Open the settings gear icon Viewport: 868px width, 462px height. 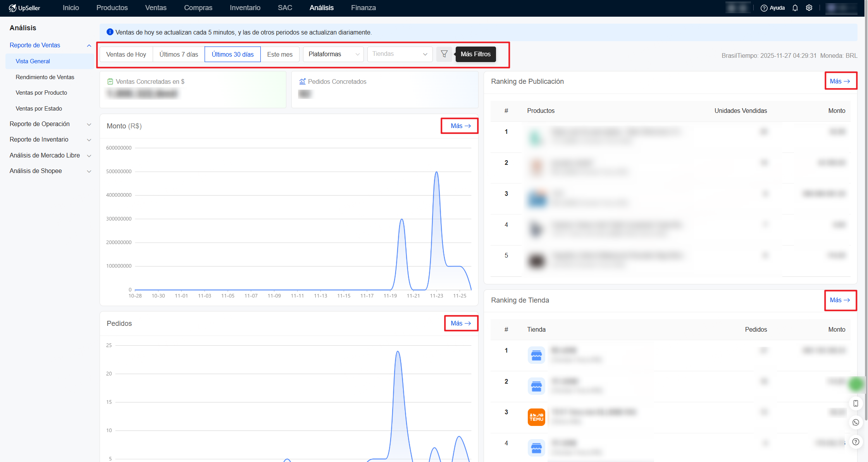[x=809, y=8]
